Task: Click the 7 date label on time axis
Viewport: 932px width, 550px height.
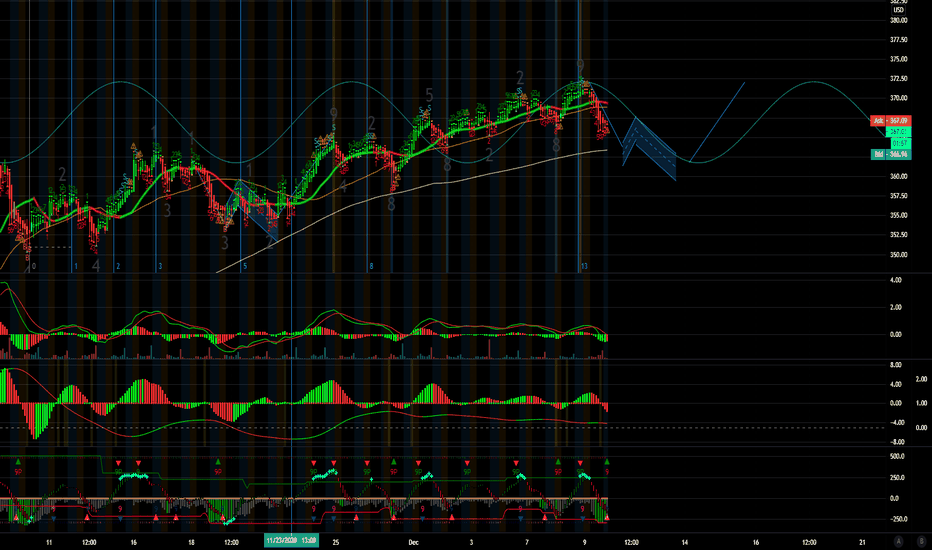Action: coord(527,542)
